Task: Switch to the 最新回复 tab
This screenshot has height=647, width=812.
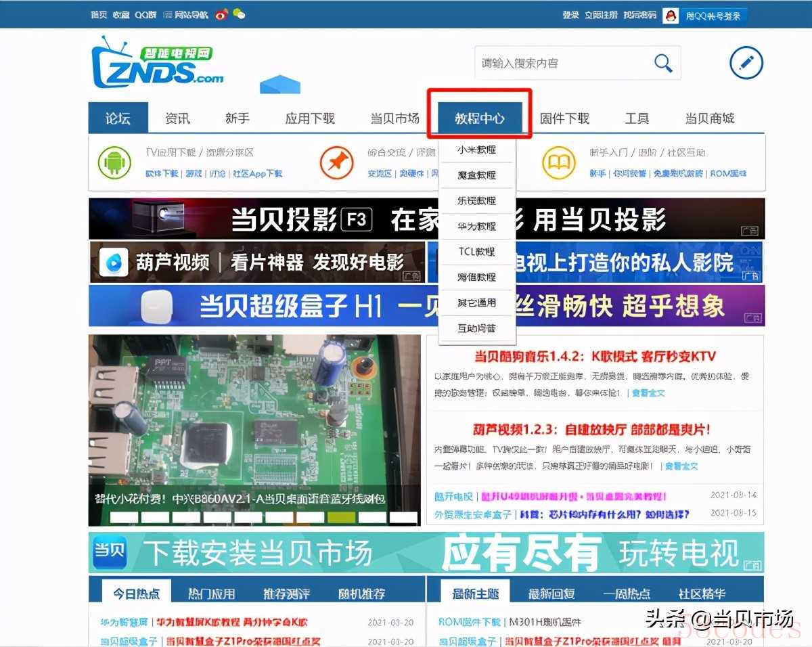Action: point(551,594)
